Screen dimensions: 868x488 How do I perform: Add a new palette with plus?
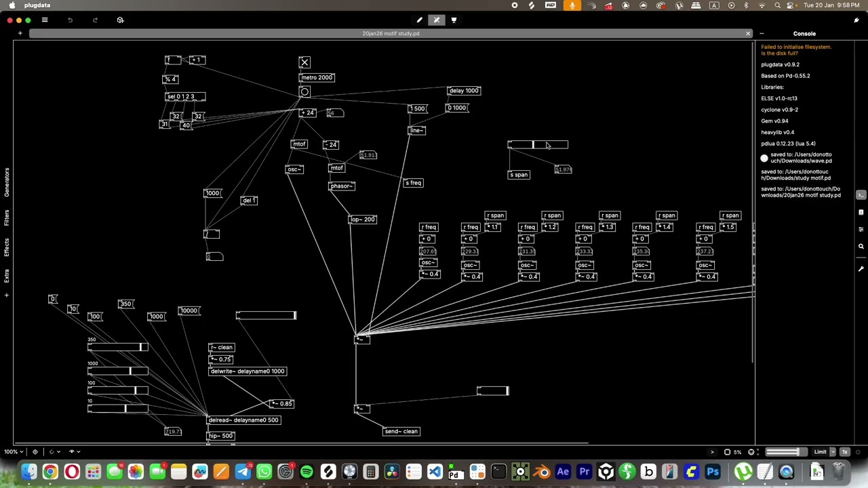tap(6, 295)
